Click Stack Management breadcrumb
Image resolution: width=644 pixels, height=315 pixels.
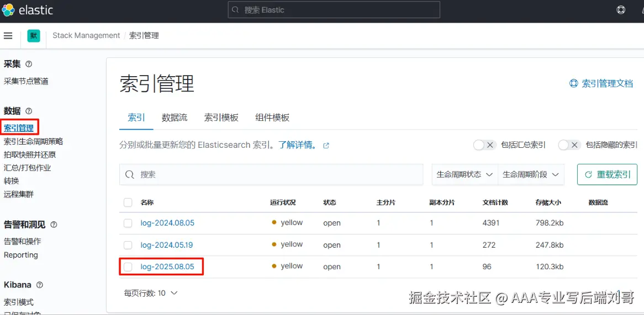coord(86,36)
